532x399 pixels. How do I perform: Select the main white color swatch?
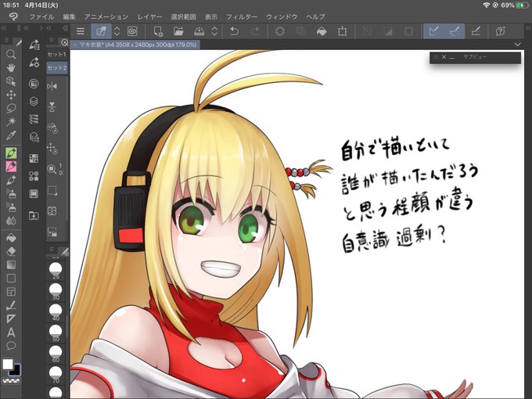(x=8, y=364)
